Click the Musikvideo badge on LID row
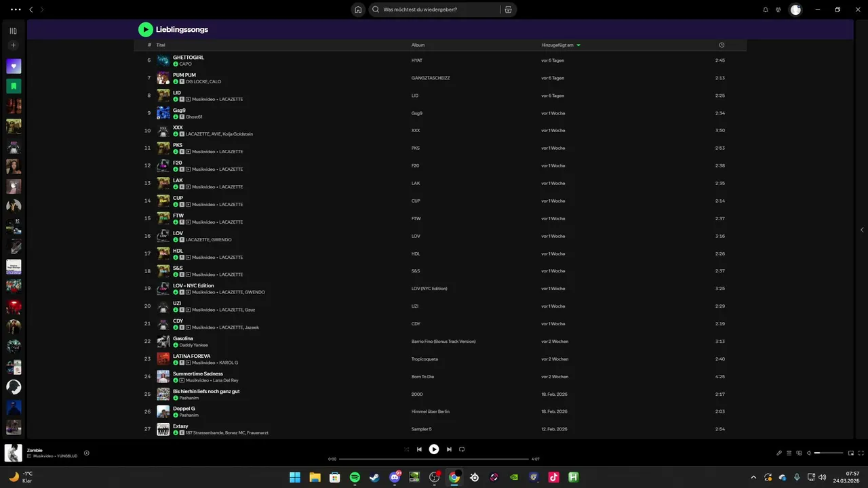868x488 pixels. [203, 99]
